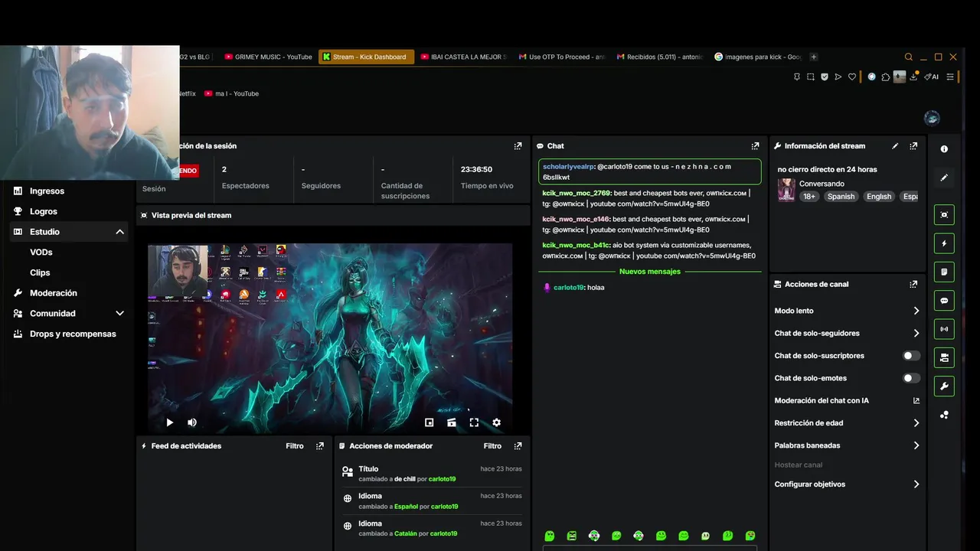Image resolution: width=980 pixels, height=551 pixels.
Task: Click the heart icon in the browser toolbar
Action: click(852, 77)
